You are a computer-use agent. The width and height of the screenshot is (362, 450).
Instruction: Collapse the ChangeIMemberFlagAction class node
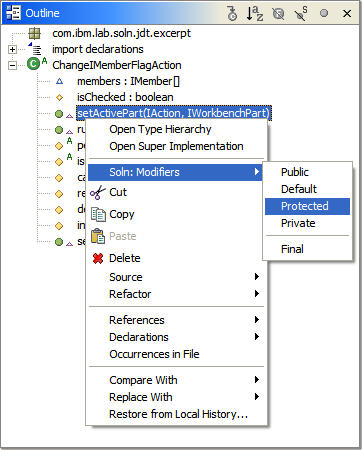pos(12,65)
